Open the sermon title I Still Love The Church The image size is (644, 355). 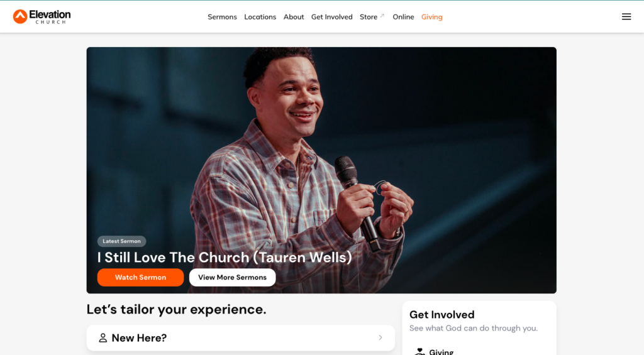tap(225, 258)
